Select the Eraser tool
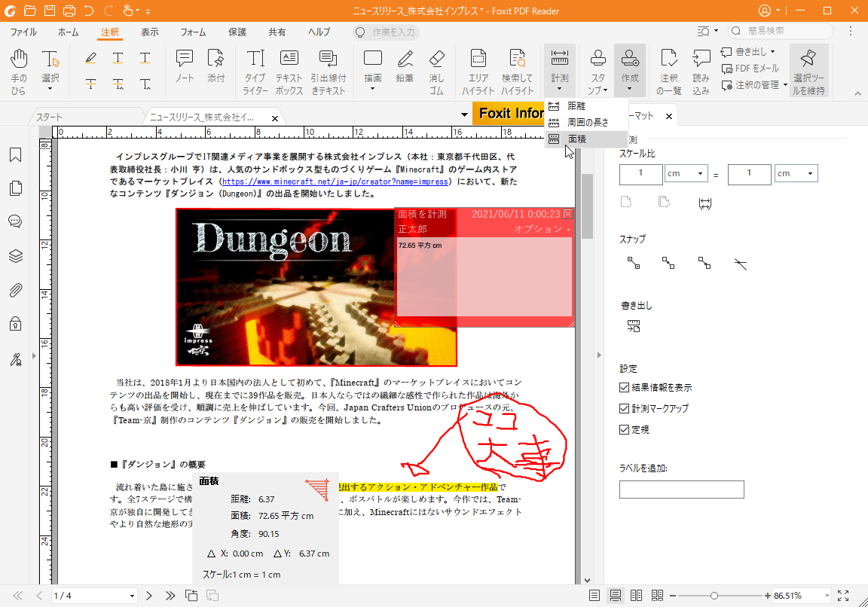The height and width of the screenshot is (607, 868). pos(436,72)
